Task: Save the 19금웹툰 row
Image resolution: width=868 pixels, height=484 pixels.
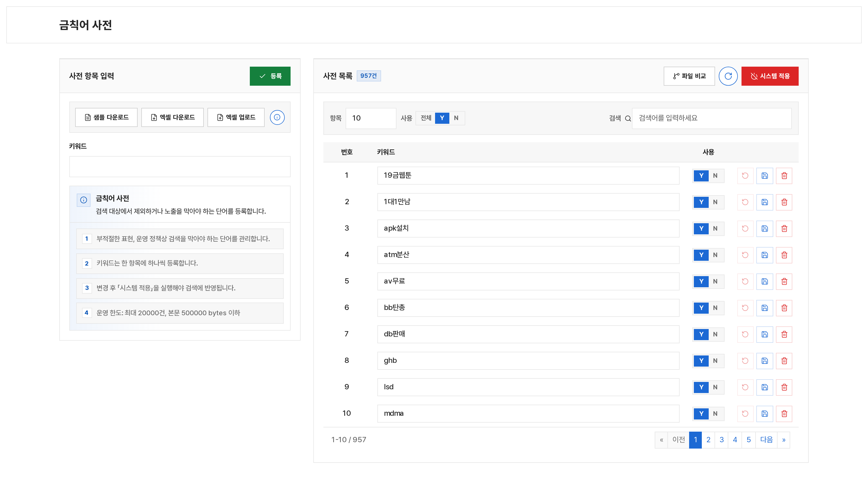Action: 765,175
